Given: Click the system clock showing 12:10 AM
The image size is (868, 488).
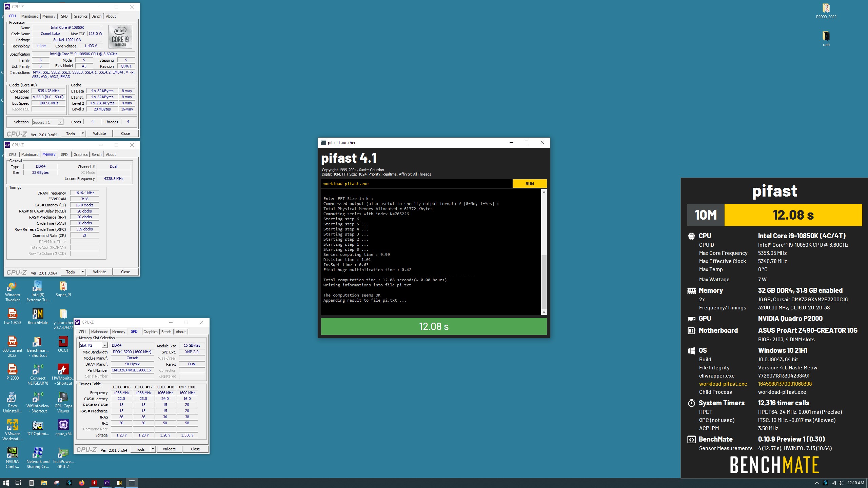Looking at the screenshot, I should tap(856, 483).
